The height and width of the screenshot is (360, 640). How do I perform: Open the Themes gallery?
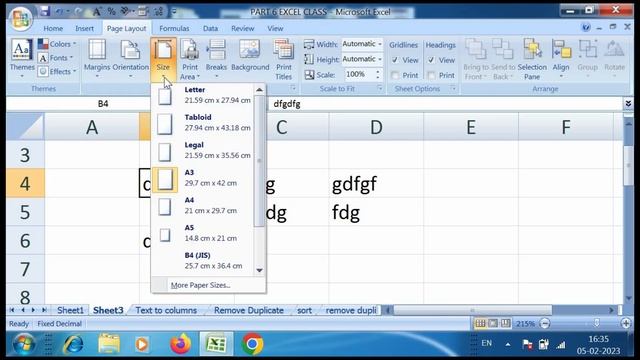pos(22,59)
